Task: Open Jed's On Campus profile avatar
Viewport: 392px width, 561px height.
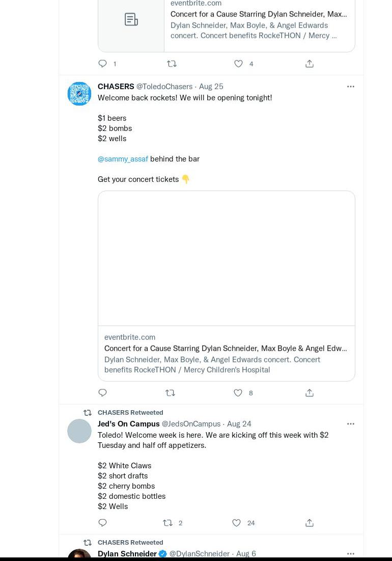Action: click(x=79, y=431)
